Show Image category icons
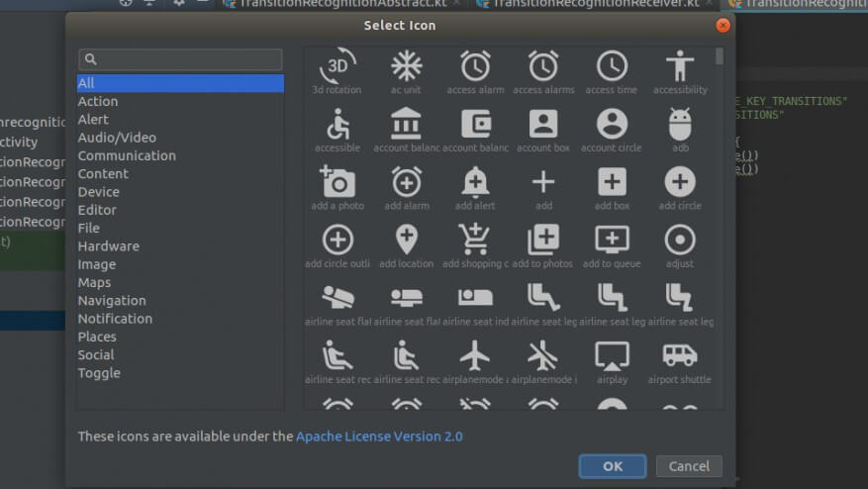 tap(180, 264)
